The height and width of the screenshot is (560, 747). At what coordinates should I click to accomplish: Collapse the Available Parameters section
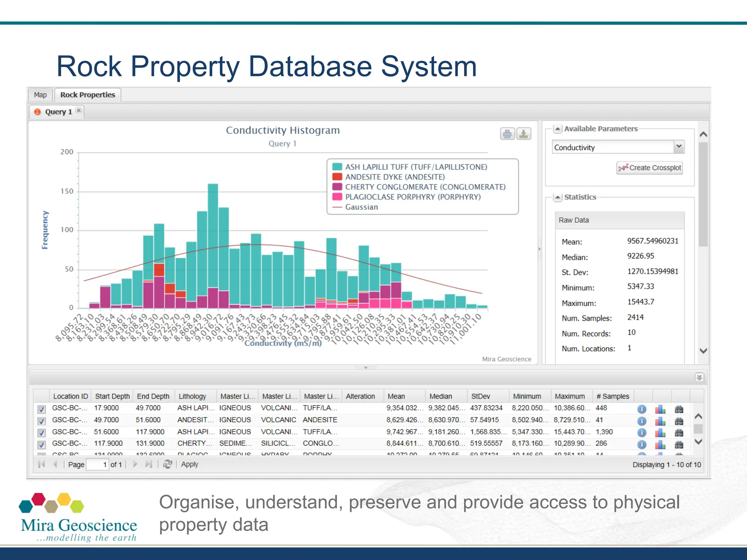coord(557,129)
